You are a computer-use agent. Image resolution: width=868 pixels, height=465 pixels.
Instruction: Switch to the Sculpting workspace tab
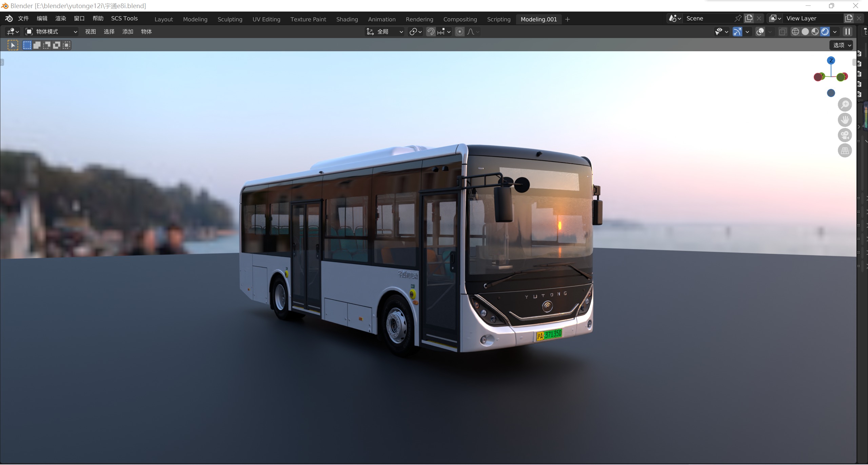(230, 19)
